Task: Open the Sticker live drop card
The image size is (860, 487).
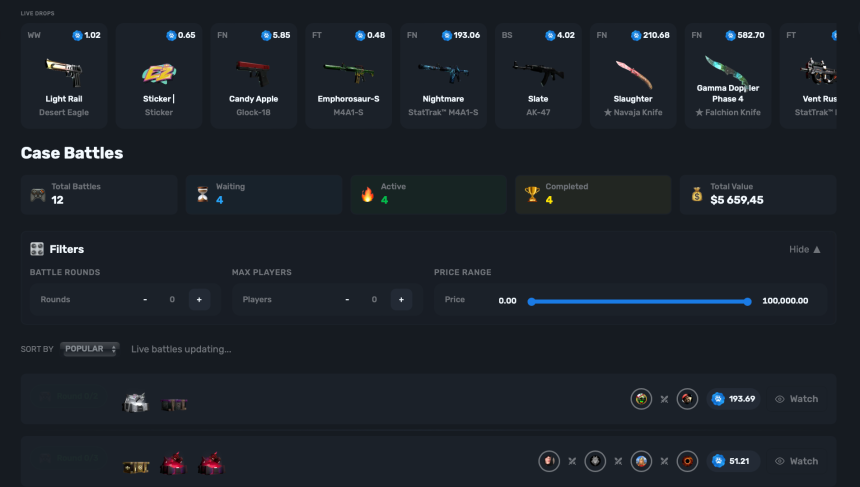Action: point(159,76)
